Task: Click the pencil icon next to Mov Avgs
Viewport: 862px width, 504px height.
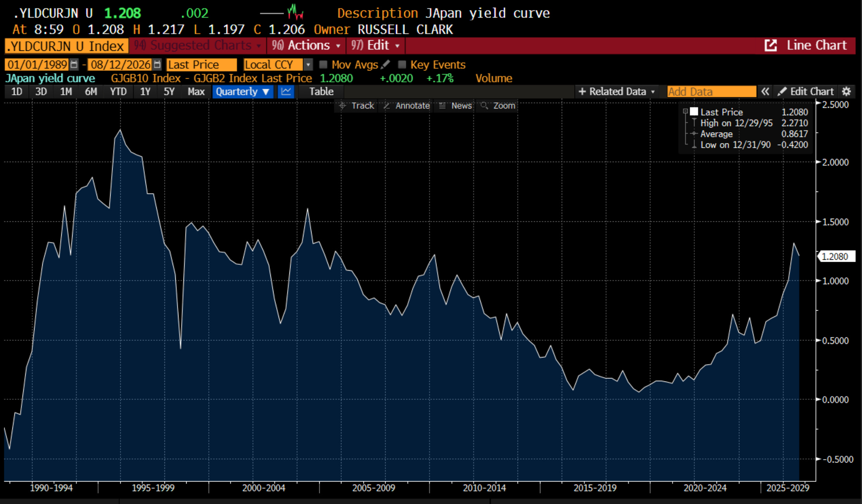Action: point(385,64)
